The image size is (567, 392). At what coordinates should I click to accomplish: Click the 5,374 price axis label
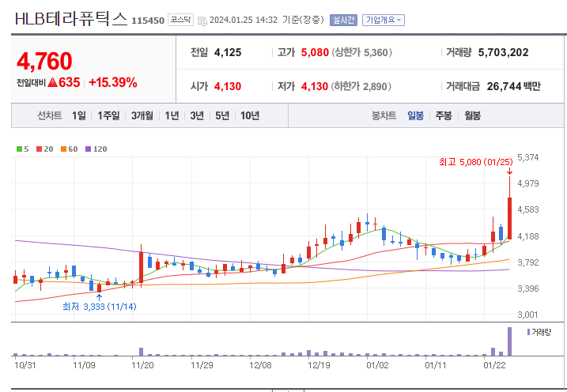527,157
